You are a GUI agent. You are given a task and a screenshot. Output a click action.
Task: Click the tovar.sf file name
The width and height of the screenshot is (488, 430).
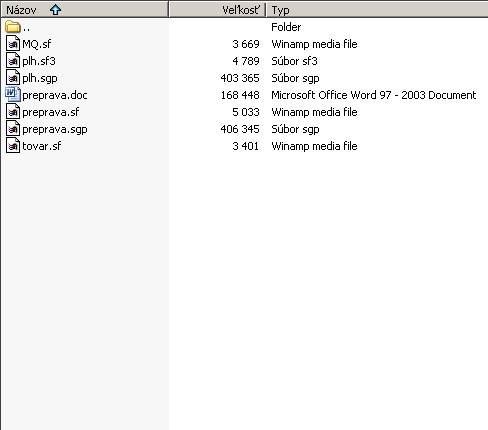[x=42, y=146]
